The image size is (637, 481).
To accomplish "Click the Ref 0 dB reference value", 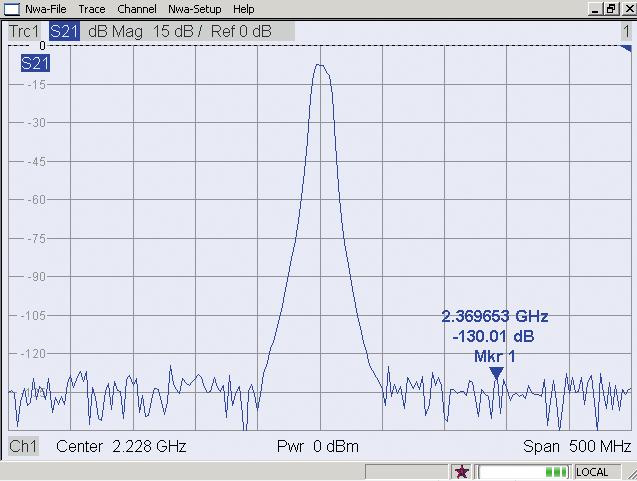I will [241, 31].
